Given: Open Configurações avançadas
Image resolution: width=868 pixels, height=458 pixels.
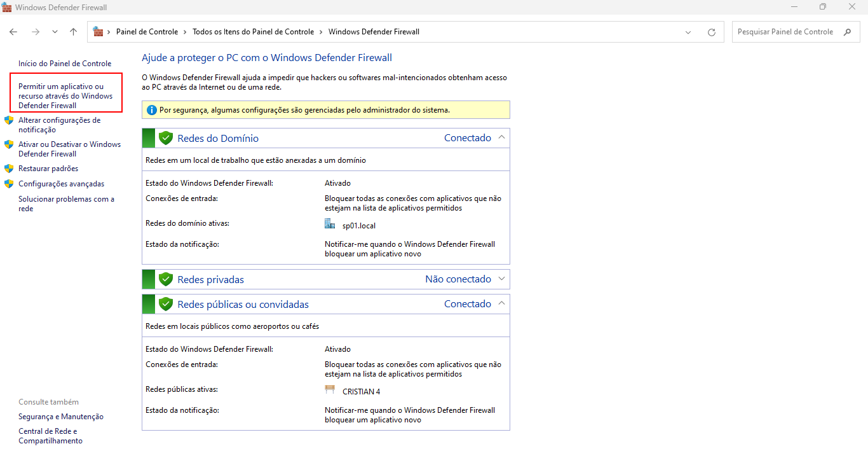Looking at the screenshot, I should tap(61, 184).
